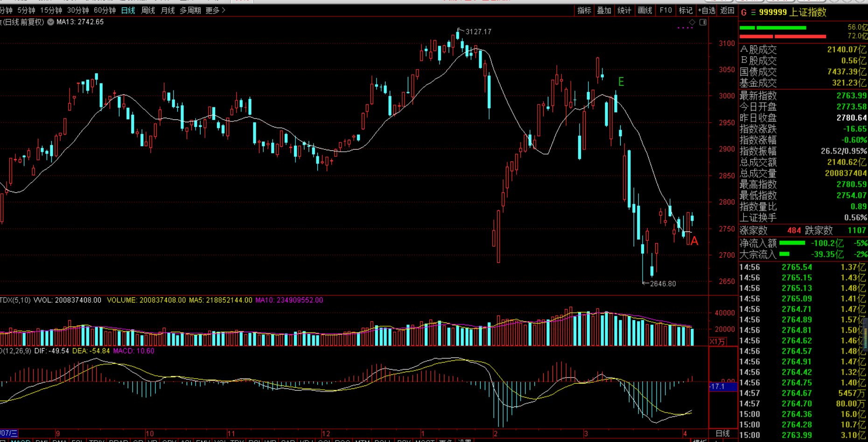868x442 pixels.
Task: Click the 指数振幅 26.52/0.95% value
Action: [x=844, y=151]
